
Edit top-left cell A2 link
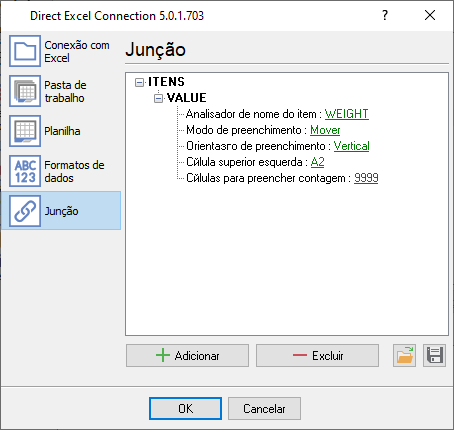click(317, 162)
